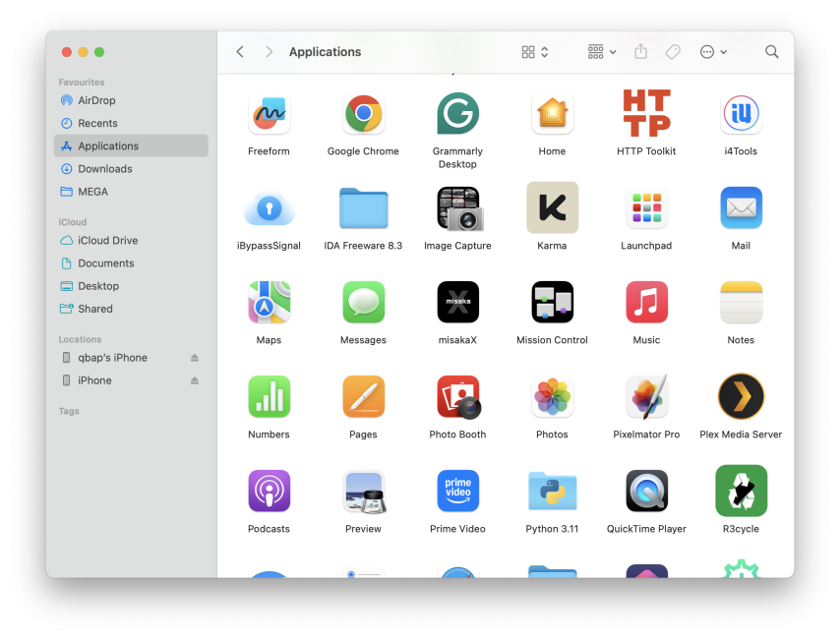Viewport: 840px width, 638px height.
Task: Click the iCloud sidebar heading
Action: (73, 222)
